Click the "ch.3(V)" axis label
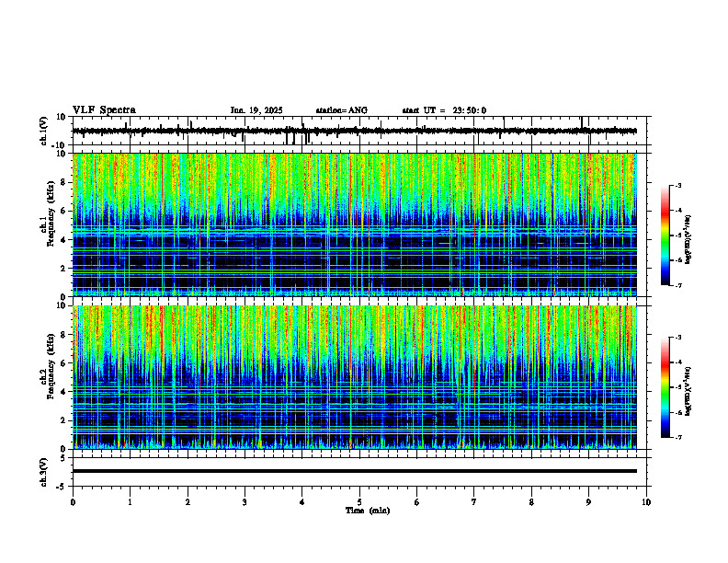This screenshot has width=728, height=563. click(44, 472)
